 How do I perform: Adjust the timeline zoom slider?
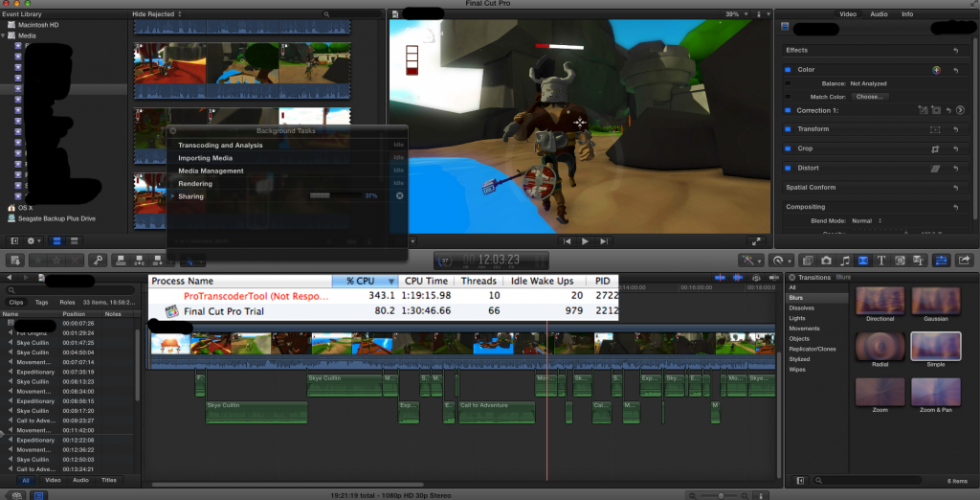[x=722, y=495]
